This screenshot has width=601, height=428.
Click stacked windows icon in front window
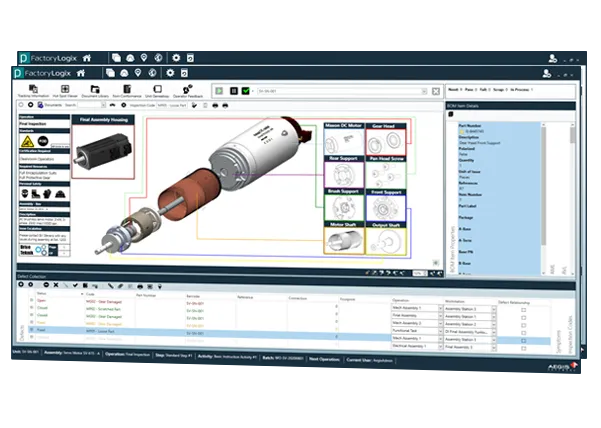coord(110,73)
